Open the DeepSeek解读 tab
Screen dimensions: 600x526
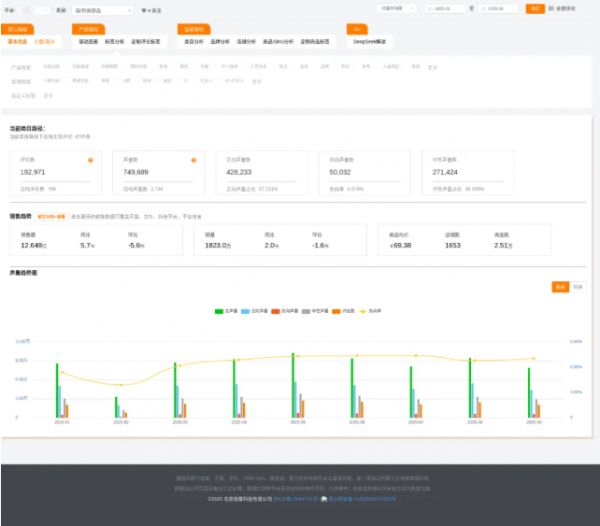pyautogui.click(x=368, y=42)
